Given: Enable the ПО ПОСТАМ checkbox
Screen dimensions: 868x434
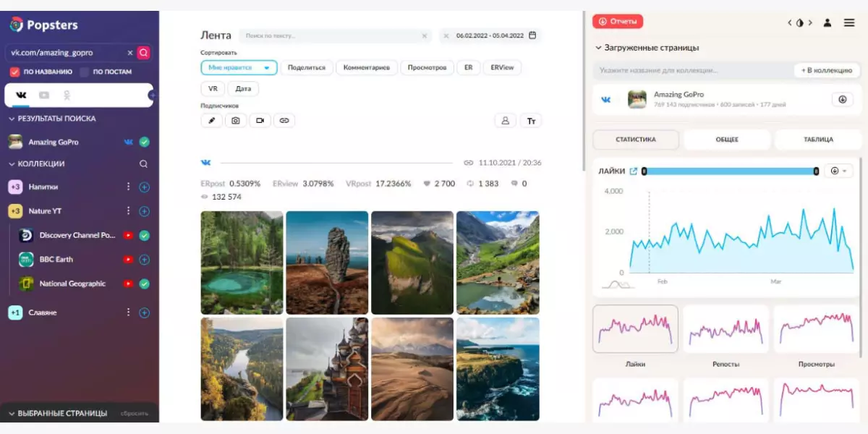Looking at the screenshot, I should [x=85, y=72].
